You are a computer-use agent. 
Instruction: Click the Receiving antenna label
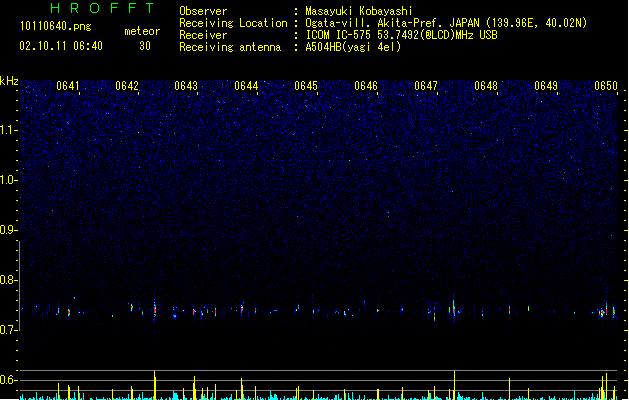pos(230,47)
